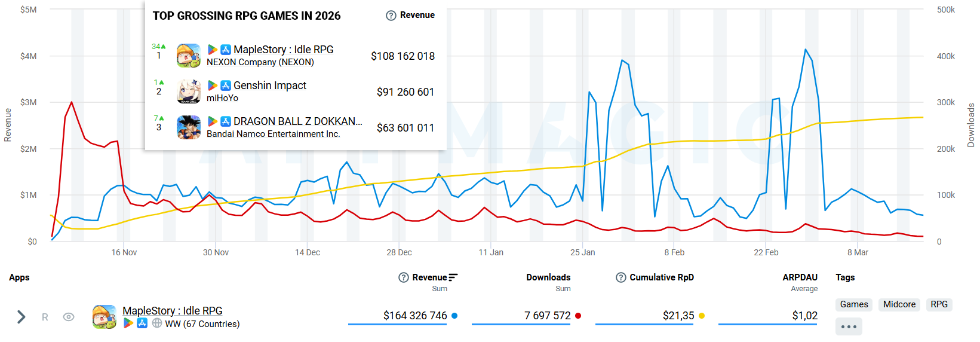The width and height of the screenshot is (980, 342).
Task: Select the RPG tag
Action: (x=939, y=304)
